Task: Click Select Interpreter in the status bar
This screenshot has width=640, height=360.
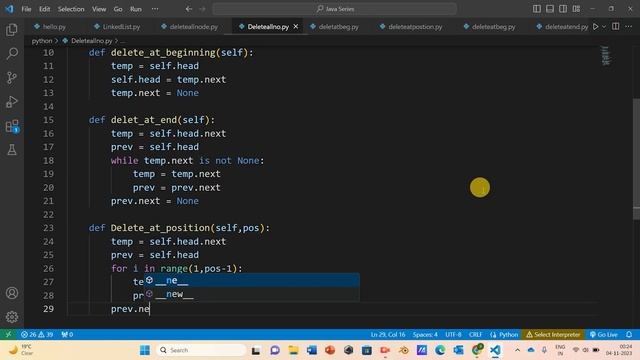Action: (553, 334)
